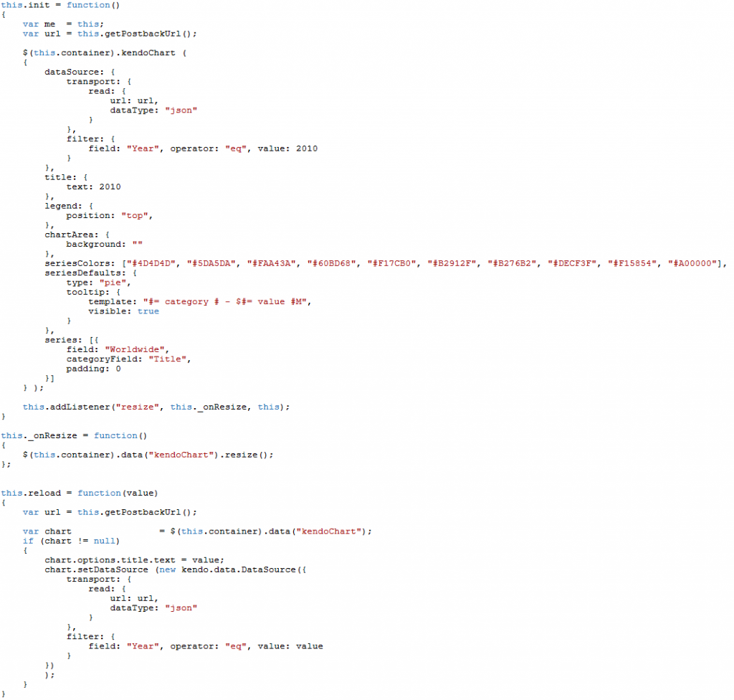734x700 pixels.
Task: Click the 'seriesDefaults: {' line
Action: pos(91,273)
